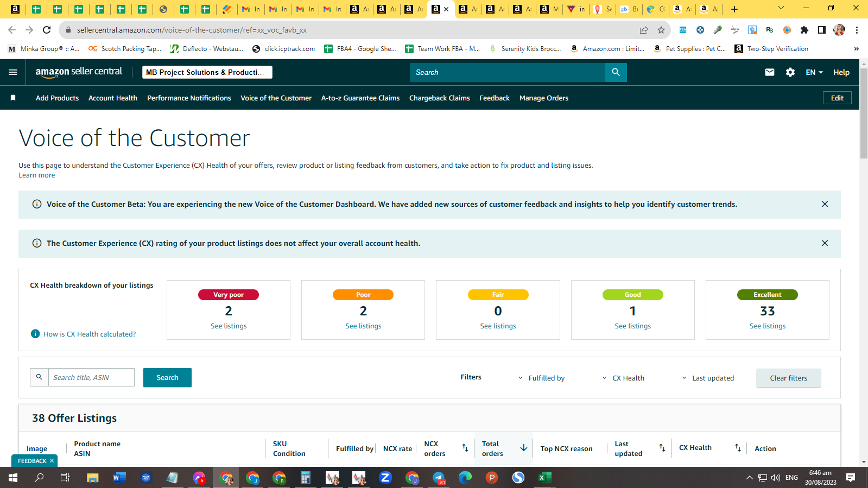This screenshot has height=488, width=868.
Task: Open the Help link in the header
Action: (x=841, y=72)
